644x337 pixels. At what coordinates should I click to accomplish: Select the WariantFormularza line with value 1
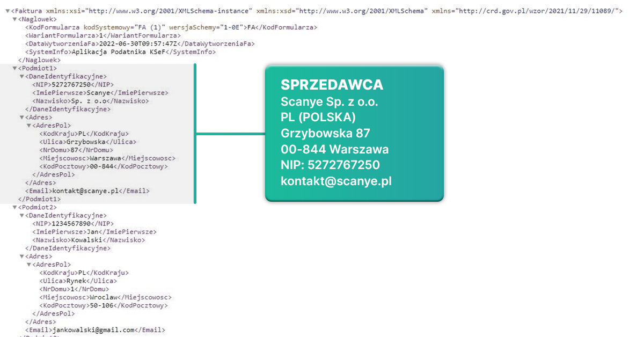[103, 35]
